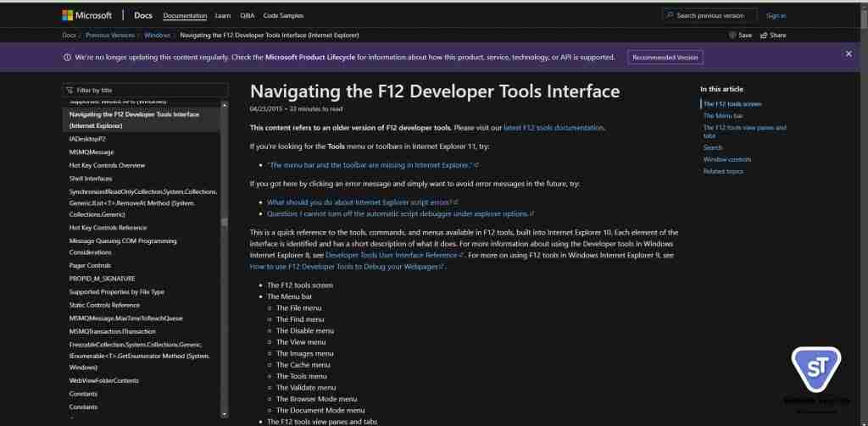Dismiss the banner with the X icon

(x=849, y=54)
